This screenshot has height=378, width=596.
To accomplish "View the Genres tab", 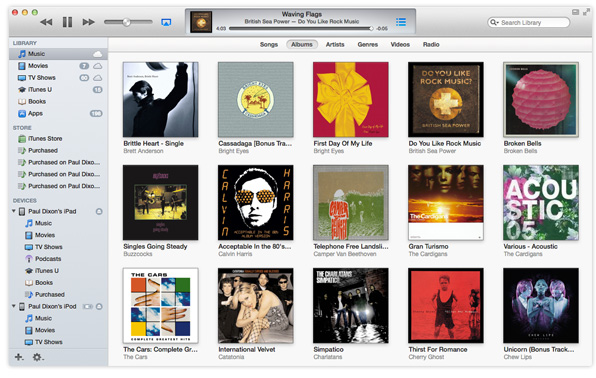I will (368, 44).
